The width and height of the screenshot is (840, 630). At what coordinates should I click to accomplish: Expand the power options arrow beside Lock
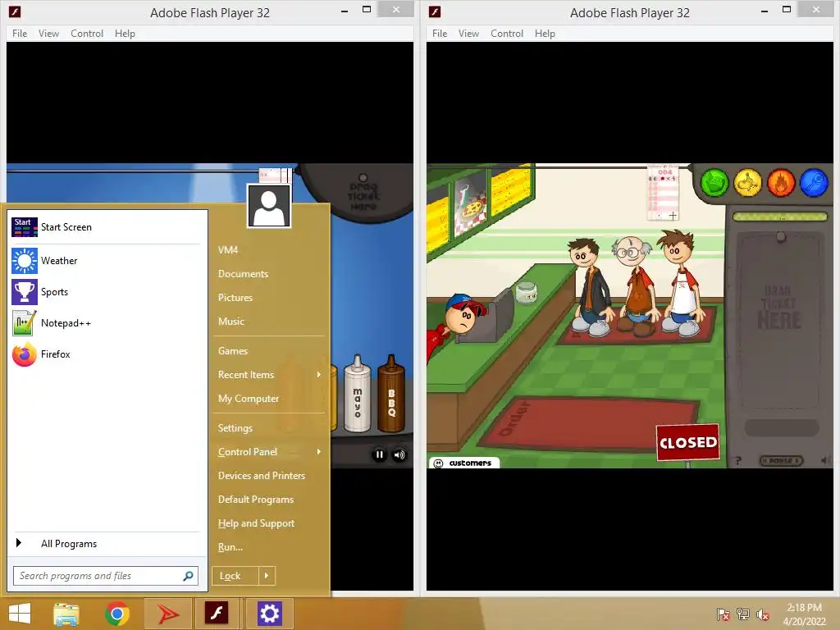pyautogui.click(x=267, y=576)
